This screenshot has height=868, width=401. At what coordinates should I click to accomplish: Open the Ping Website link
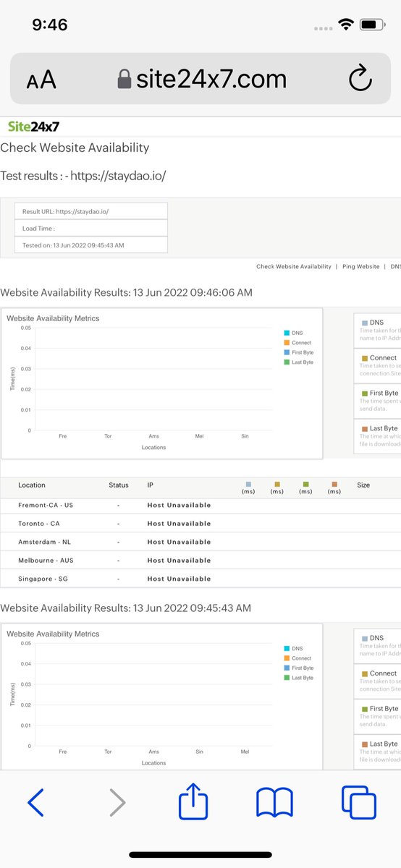tap(360, 267)
